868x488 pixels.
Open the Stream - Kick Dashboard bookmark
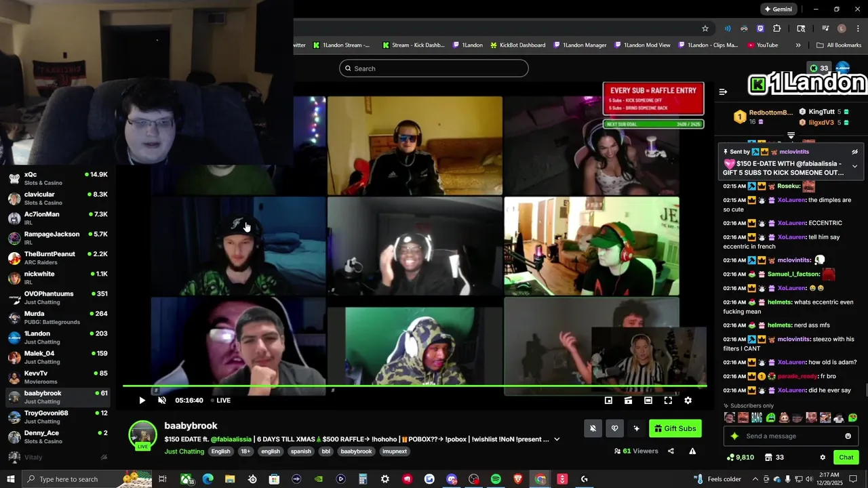413,45
